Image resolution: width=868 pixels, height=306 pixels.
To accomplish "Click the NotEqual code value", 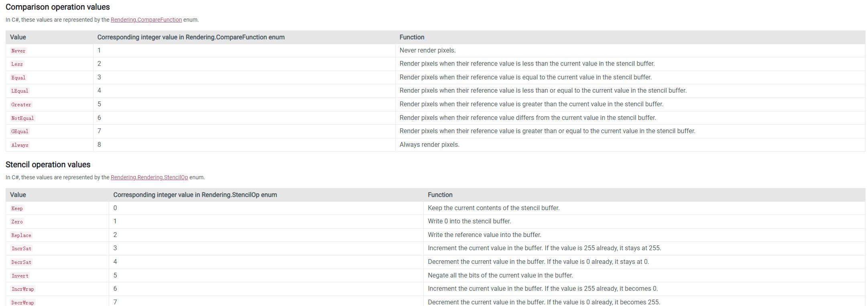I will (x=22, y=118).
